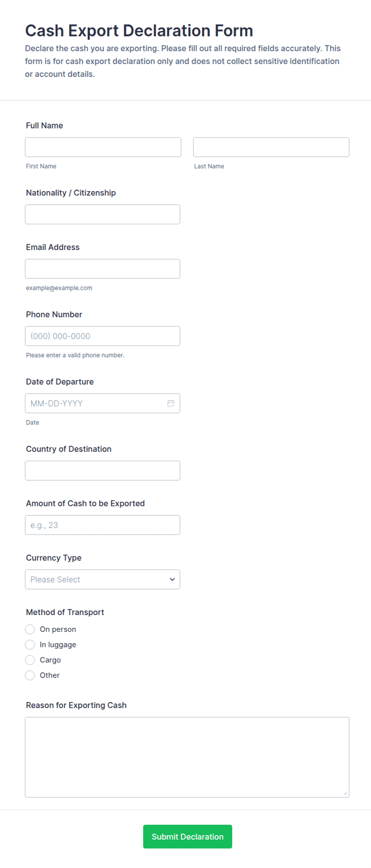Viewport: 371px width, 868px height.
Task: Pick the 'Other' transport radio button
Action: [x=30, y=675]
